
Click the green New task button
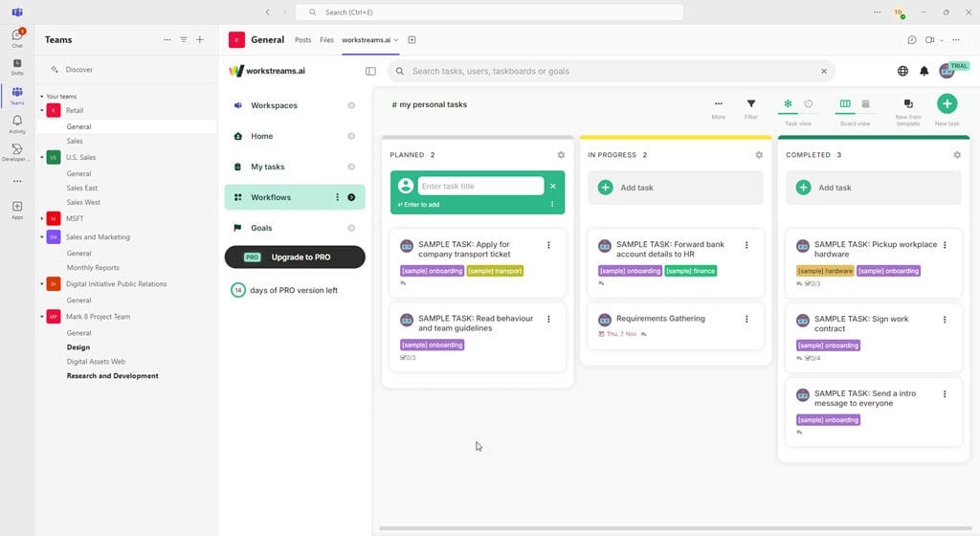pos(947,103)
